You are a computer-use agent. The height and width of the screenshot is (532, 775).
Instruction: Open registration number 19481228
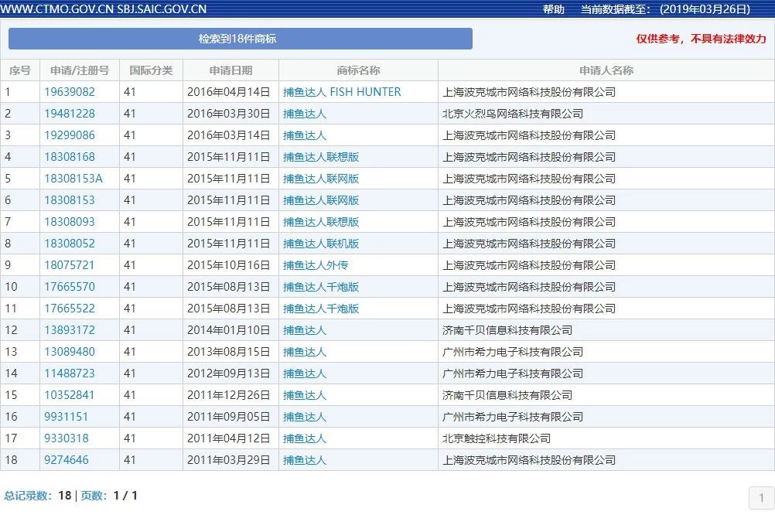[x=69, y=114]
